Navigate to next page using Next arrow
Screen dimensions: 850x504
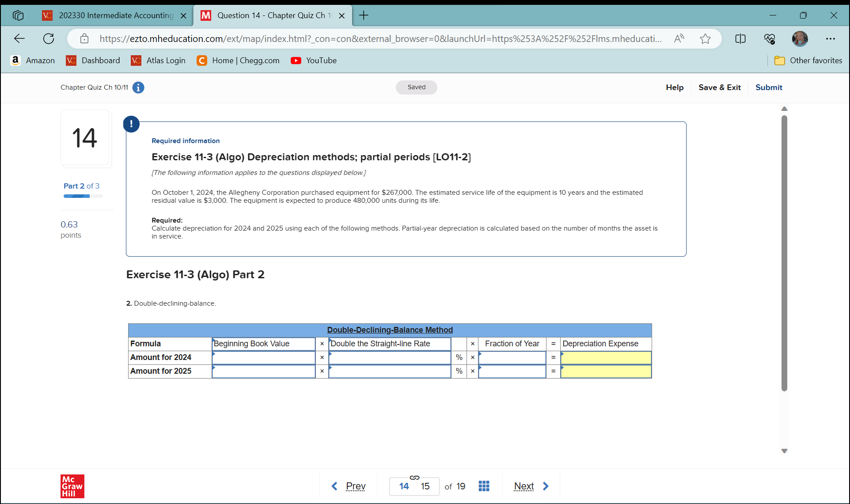[545, 486]
